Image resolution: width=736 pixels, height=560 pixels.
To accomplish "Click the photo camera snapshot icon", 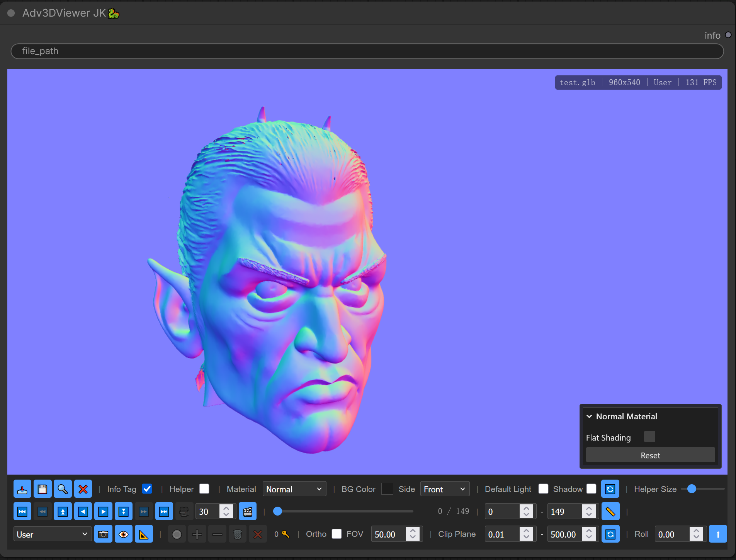I will 103,534.
